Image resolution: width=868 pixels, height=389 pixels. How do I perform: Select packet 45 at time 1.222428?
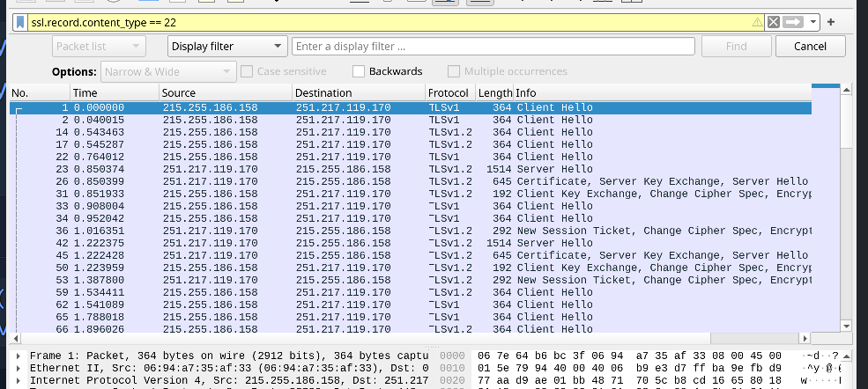pos(411,255)
